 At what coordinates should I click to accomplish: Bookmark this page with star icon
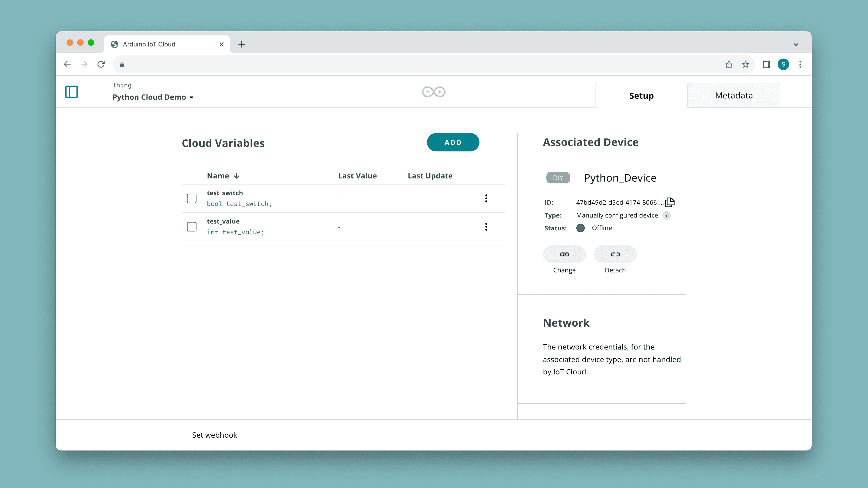745,64
